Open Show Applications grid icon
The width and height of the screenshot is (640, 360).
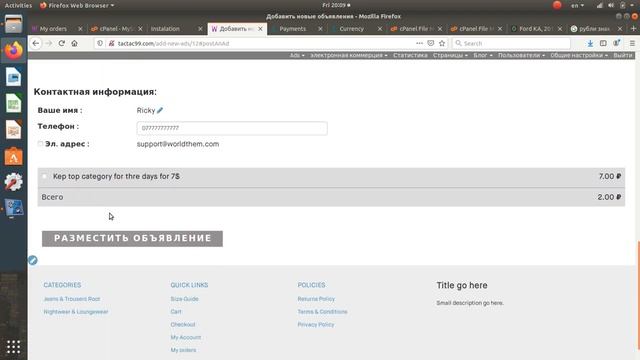point(13,347)
